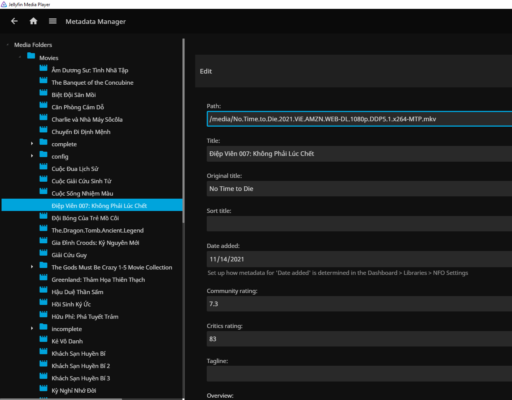Click the tree panel vertical scrollbar
The height and width of the screenshot is (400, 512).
[x=183, y=131]
